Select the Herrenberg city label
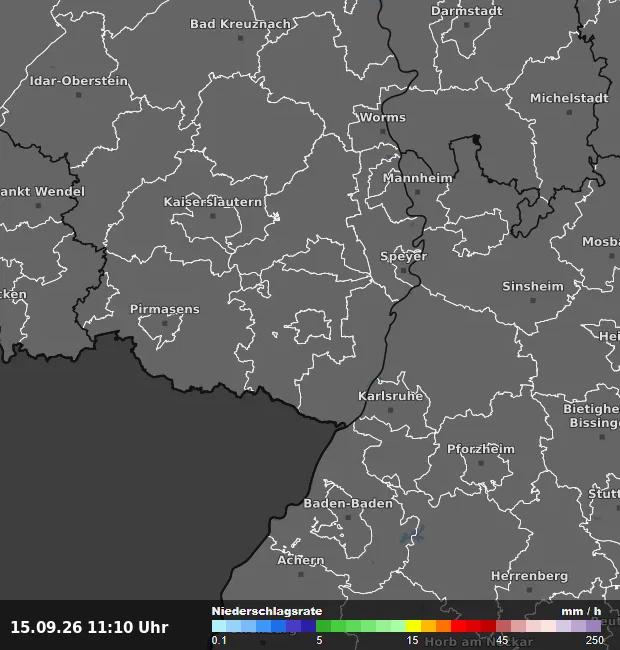The image size is (620, 650). 529,576
